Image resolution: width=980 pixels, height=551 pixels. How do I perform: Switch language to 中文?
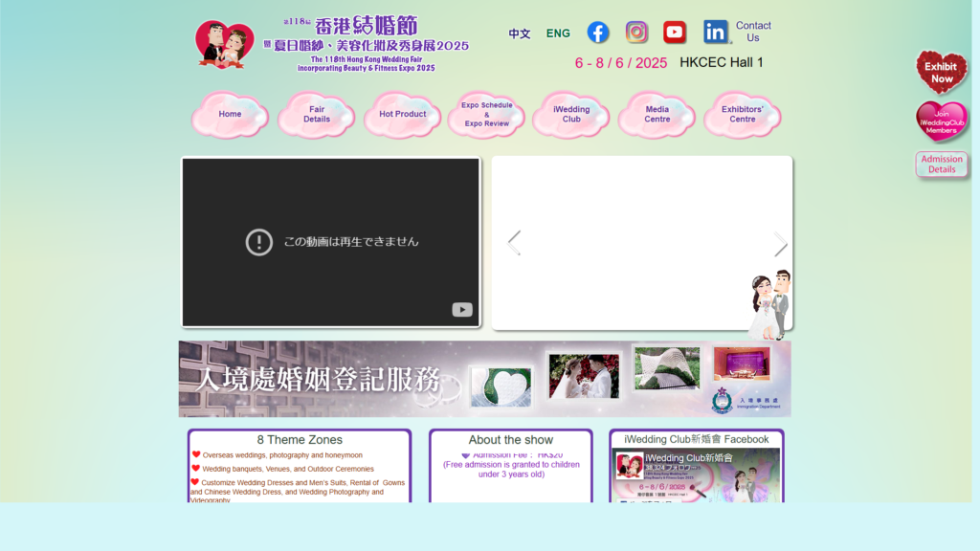(519, 33)
